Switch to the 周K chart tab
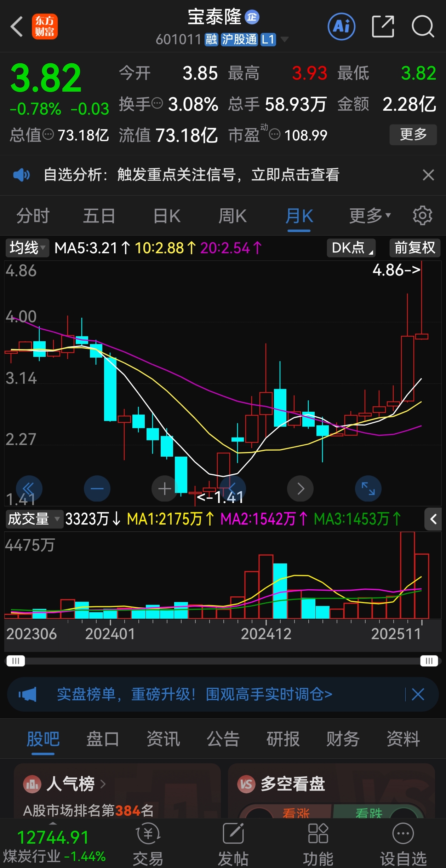 (233, 216)
